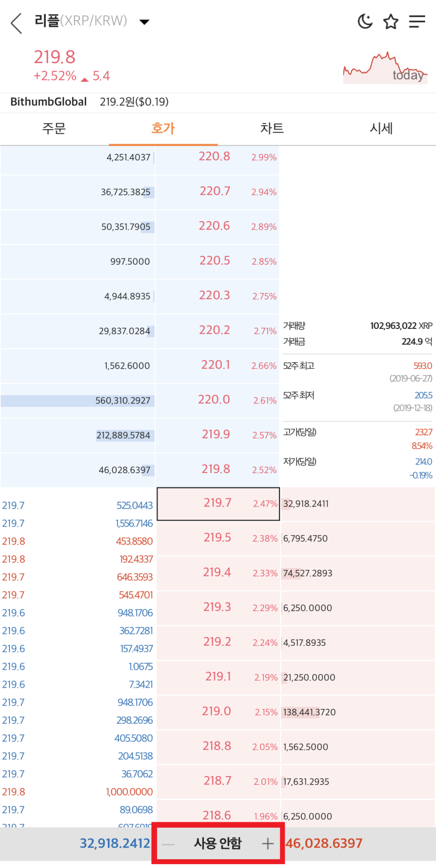
Task: Tap the 52주 최고 value 593.0
Action: point(422,365)
